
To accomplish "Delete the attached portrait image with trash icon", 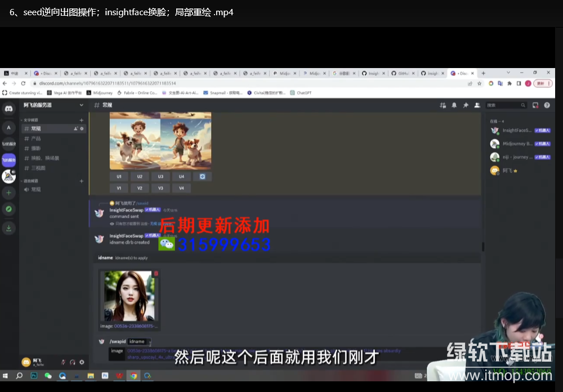I will click(x=156, y=274).
